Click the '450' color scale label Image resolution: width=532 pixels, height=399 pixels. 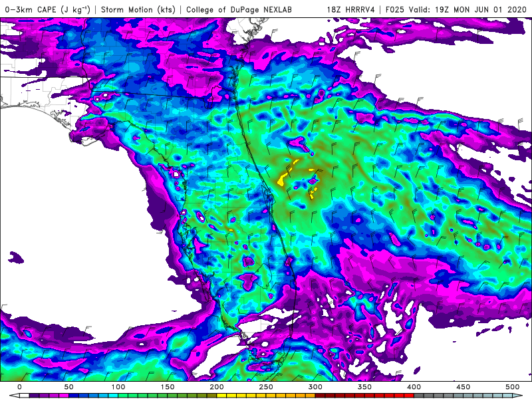(463, 386)
